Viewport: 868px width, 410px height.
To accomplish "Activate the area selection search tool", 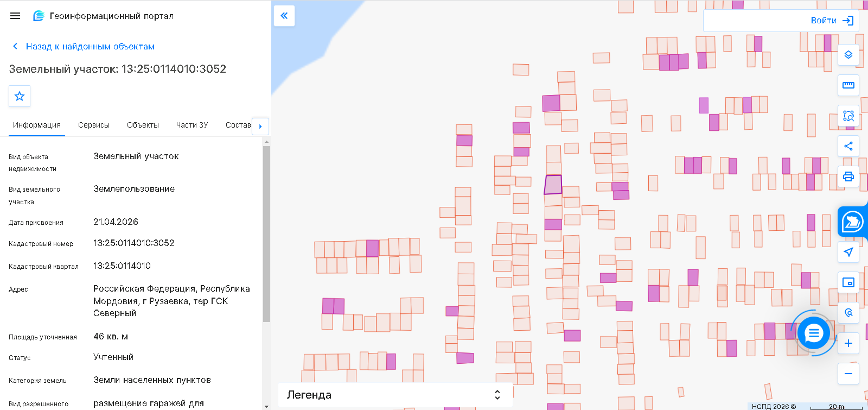I will (x=848, y=116).
